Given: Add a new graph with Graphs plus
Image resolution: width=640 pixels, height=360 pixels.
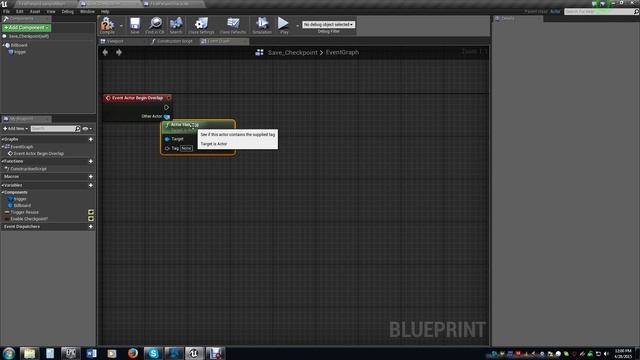Looking at the screenshot, I should click(x=91, y=139).
